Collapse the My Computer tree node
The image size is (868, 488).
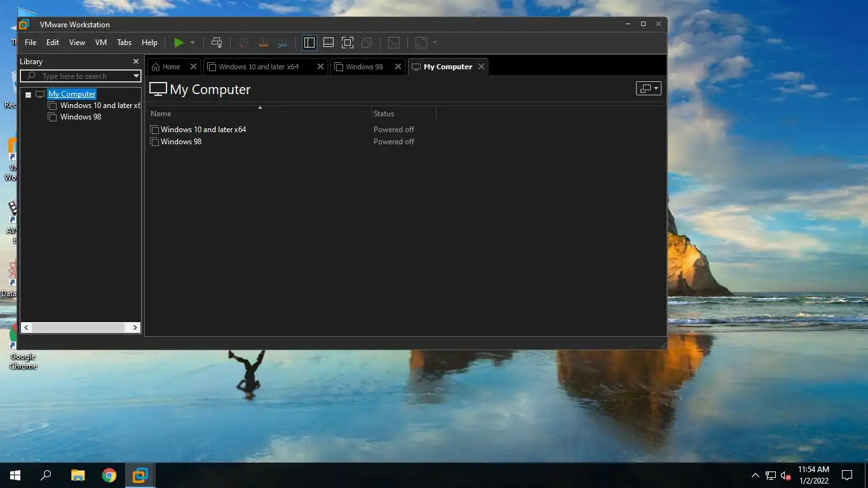(x=28, y=95)
